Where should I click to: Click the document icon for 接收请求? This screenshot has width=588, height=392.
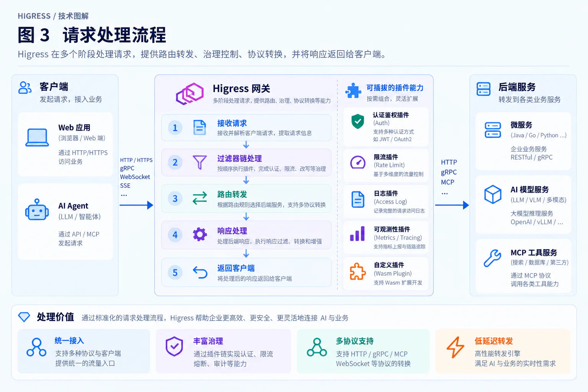click(199, 127)
